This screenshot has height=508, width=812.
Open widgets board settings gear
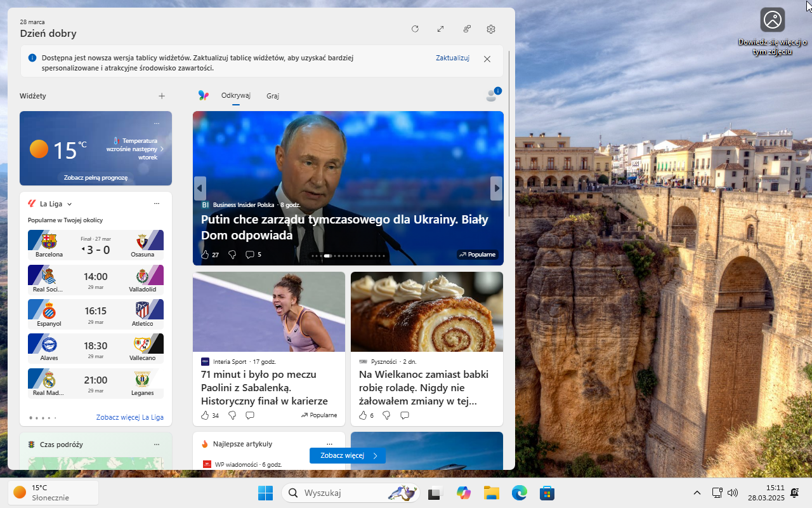tap(491, 29)
